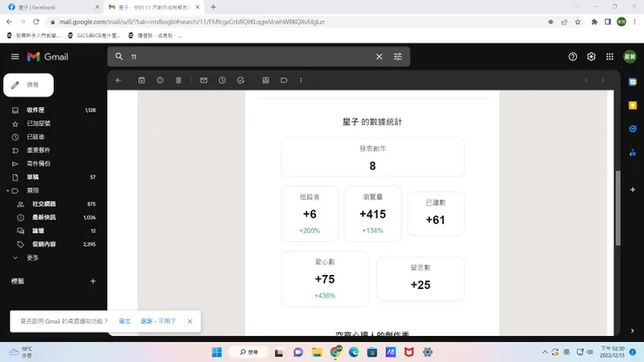644x362 pixels.
Task: Open search filter options icon
Action: tap(398, 57)
